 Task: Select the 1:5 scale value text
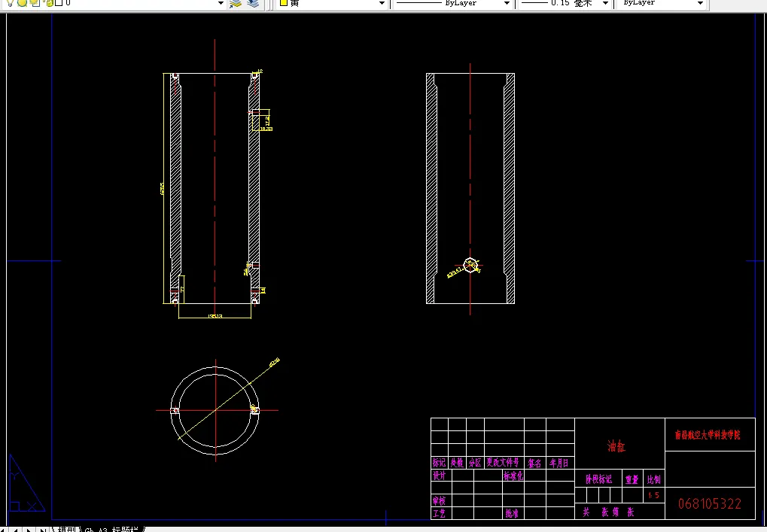pyautogui.click(x=653, y=495)
